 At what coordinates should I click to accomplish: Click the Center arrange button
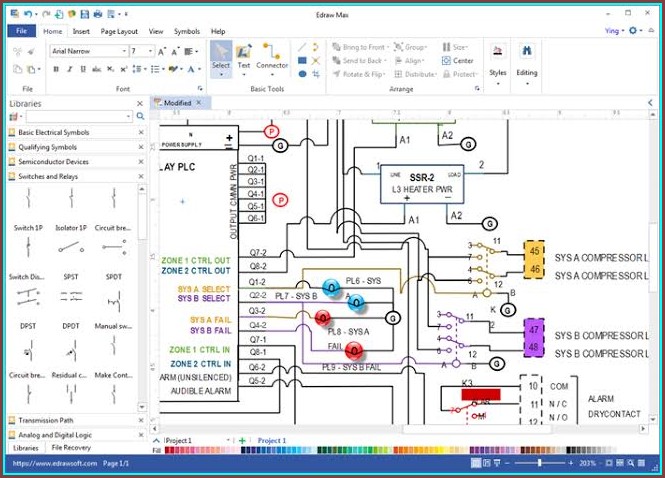(458, 61)
